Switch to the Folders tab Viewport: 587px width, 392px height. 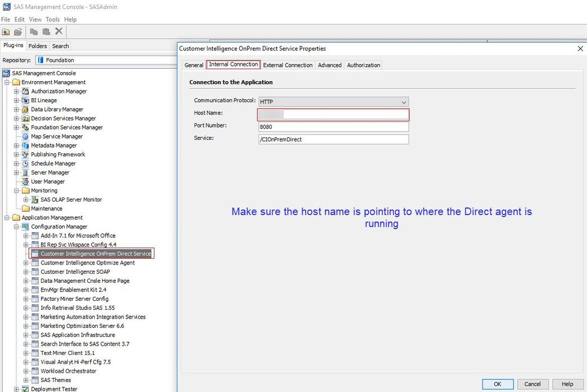38,46
